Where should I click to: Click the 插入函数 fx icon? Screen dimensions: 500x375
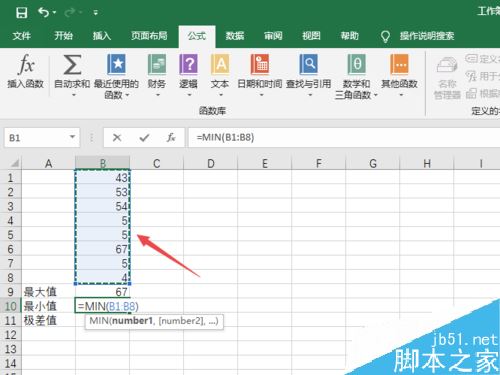(x=26, y=64)
